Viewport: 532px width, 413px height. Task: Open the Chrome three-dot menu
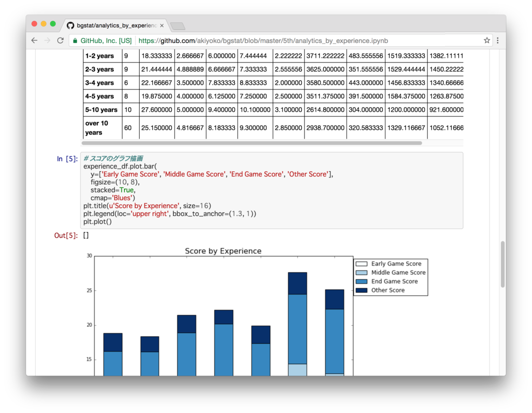click(x=498, y=41)
